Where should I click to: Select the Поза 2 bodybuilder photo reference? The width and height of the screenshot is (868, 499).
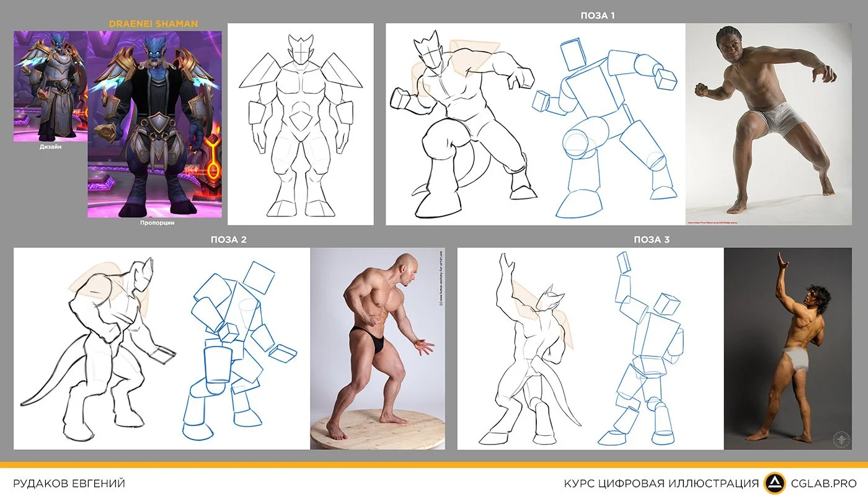tap(378, 349)
